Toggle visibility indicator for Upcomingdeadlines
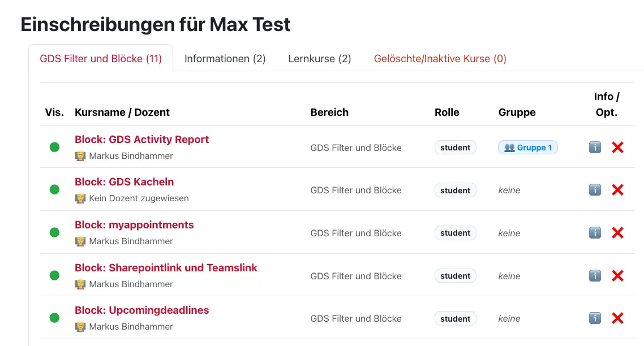644x346 pixels. click(x=54, y=317)
